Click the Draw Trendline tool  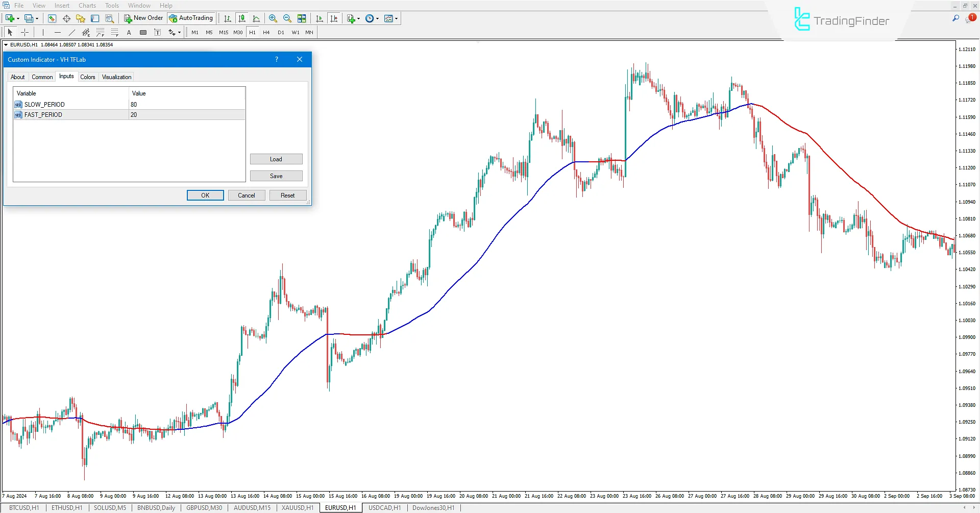pos(71,32)
